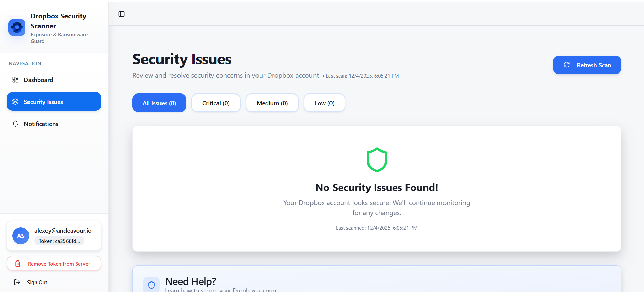Click the Dropbox Security Scanner app title
The height and width of the screenshot is (292, 644).
pyautogui.click(x=58, y=21)
